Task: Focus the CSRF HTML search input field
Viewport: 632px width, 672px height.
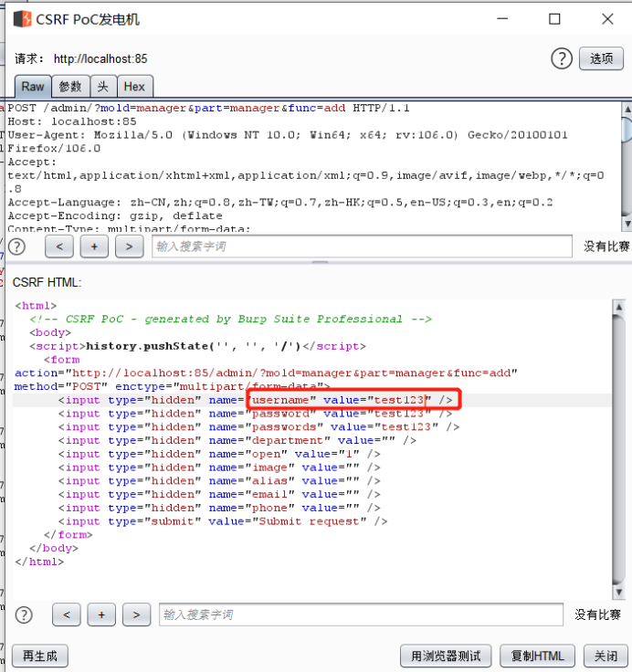Action: click(x=361, y=615)
